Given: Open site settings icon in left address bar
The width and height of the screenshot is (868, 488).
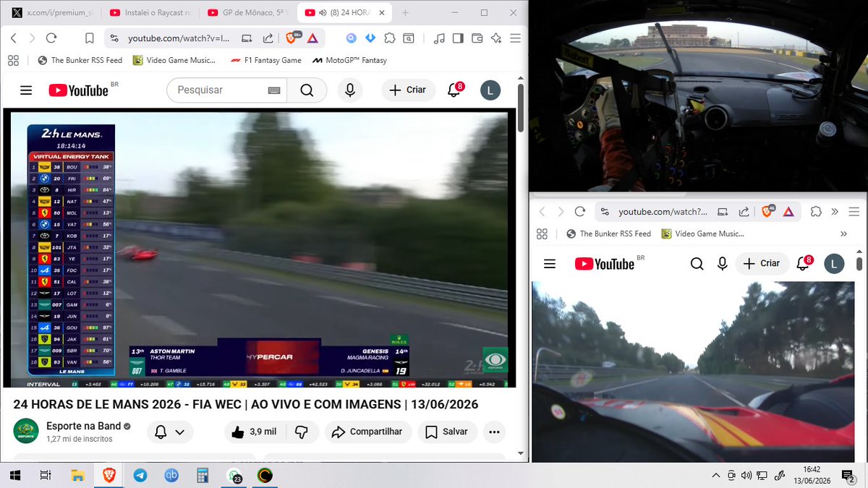Looking at the screenshot, I should point(114,38).
